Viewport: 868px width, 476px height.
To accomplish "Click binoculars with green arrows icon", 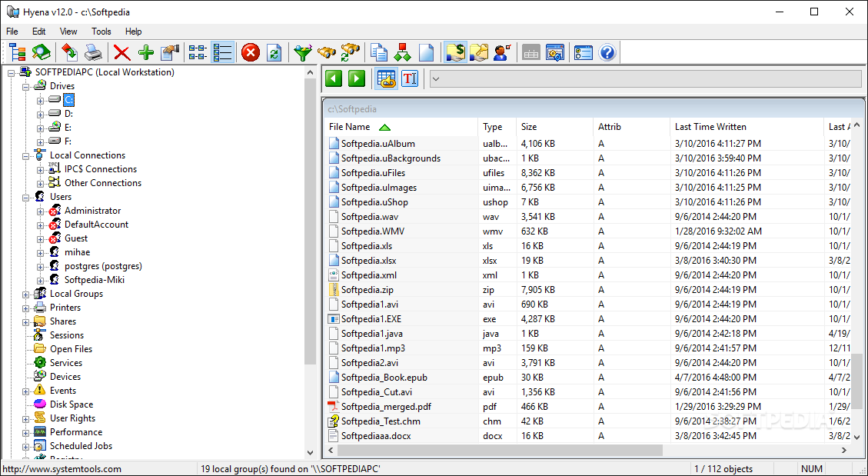I will [x=351, y=53].
